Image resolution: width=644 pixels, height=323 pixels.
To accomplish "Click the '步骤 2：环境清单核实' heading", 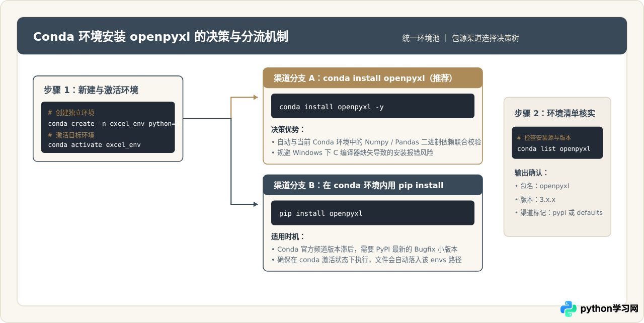I will (554, 114).
